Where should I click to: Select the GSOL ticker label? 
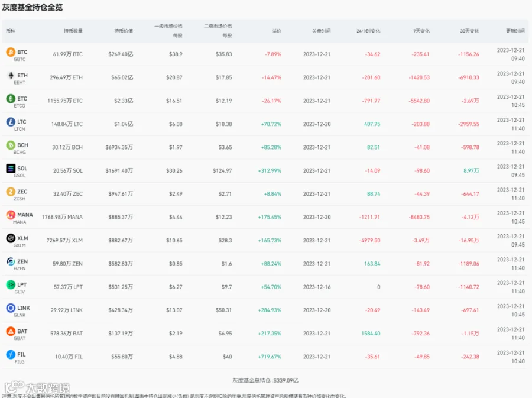20,176
